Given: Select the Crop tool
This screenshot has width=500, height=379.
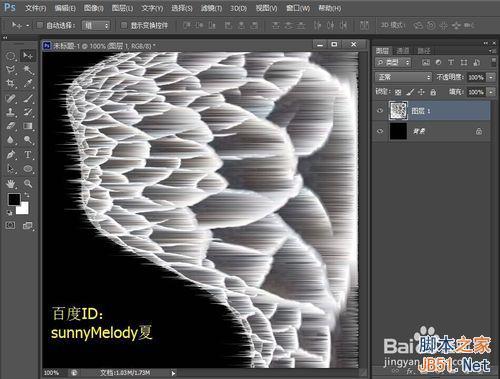Looking at the screenshot, I should (11, 83).
